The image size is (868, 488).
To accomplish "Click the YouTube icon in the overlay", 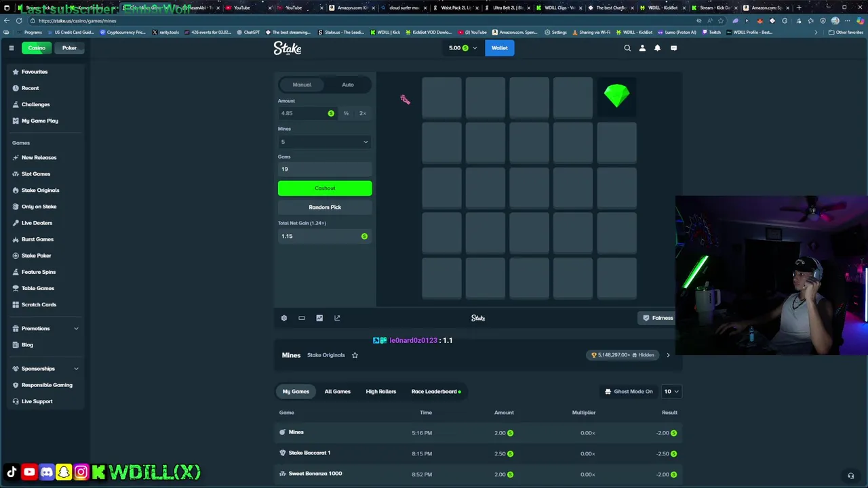I will point(29,472).
